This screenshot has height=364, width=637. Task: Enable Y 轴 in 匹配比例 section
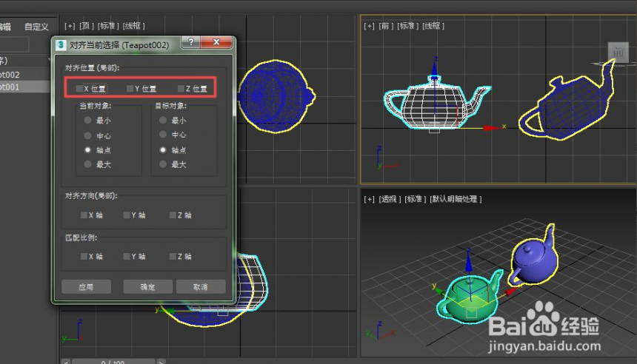(x=127, y=257)
